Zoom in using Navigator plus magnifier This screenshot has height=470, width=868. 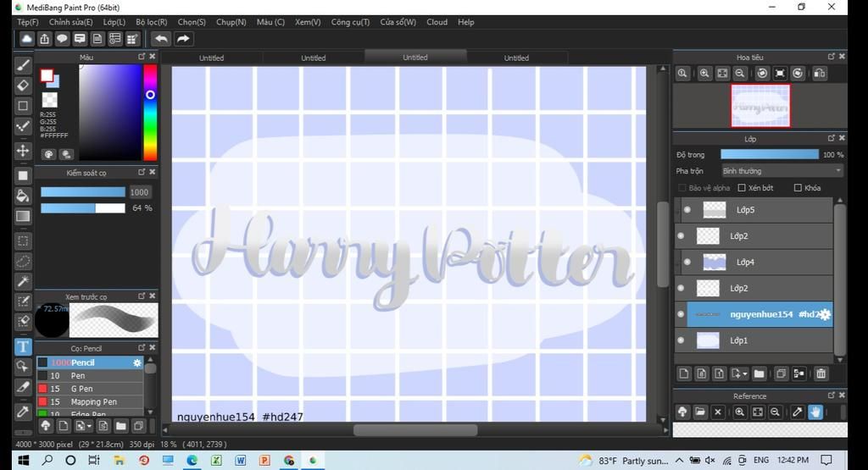pos(704,74)
